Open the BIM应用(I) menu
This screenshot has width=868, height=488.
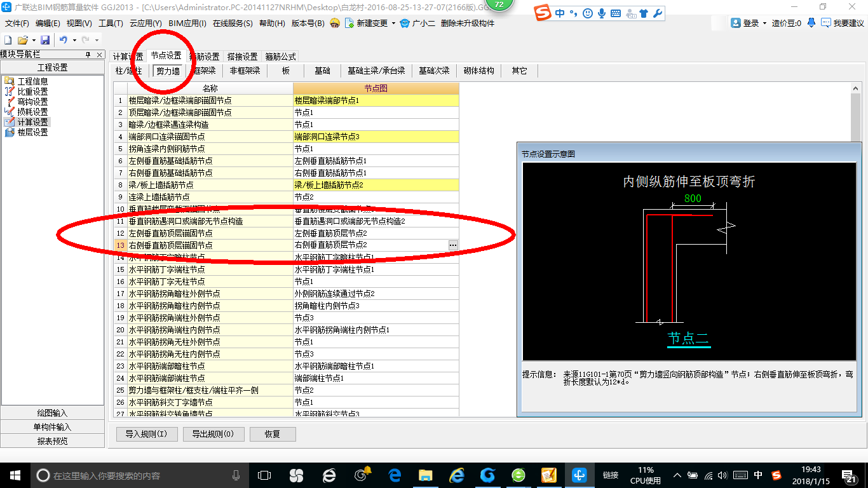point(187,23)
